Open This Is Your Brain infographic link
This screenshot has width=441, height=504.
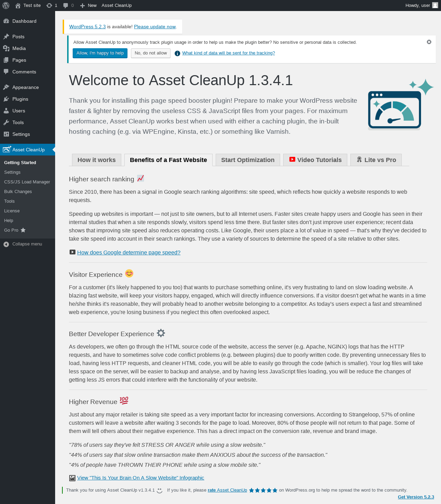click(x=141, y=478)
